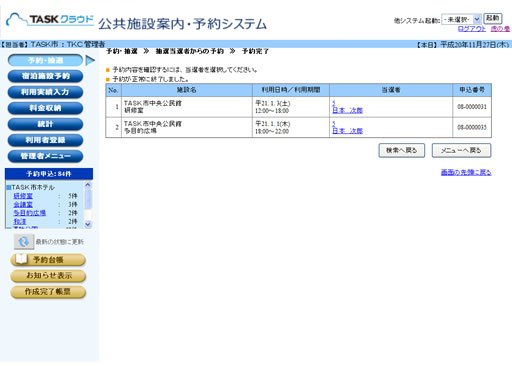Open the 管理者メニュー
The width and height of the screenshot is (512, 366).
[x=45, y=156]
